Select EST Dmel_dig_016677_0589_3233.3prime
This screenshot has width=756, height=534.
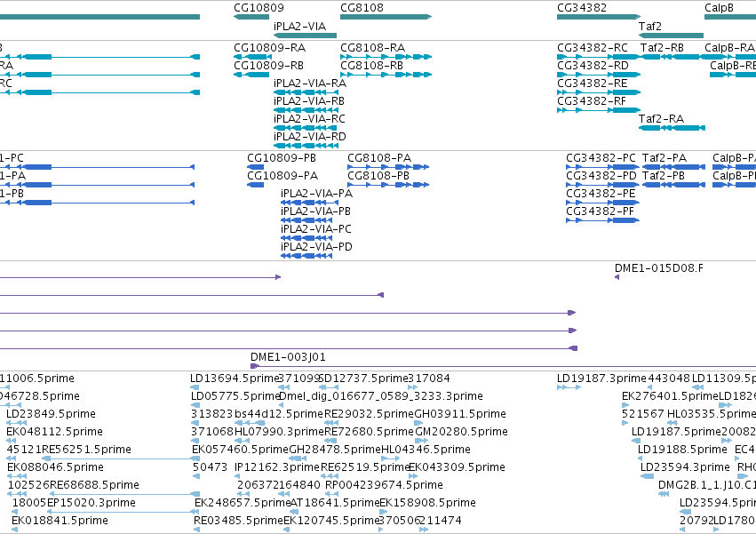pos(381,396)
